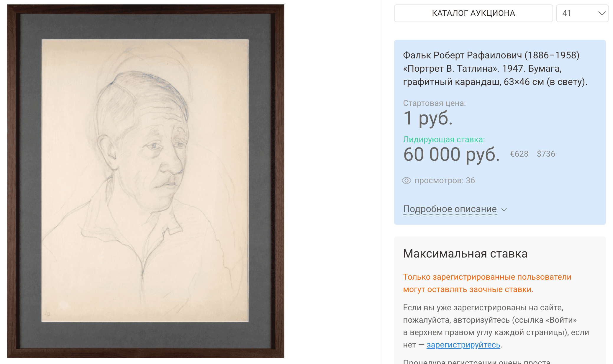Click the dollar price $736
Viewport: 613px width, 364px height.
coord(546,154)
